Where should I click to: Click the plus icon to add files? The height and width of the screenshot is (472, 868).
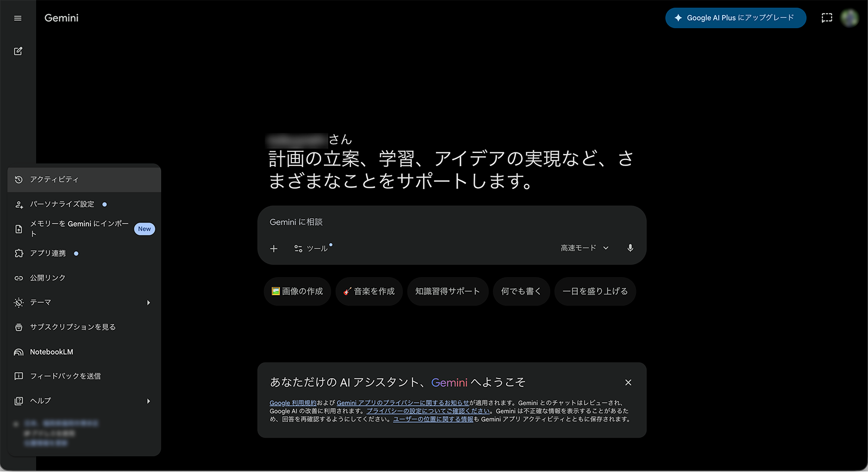(274, 248)
